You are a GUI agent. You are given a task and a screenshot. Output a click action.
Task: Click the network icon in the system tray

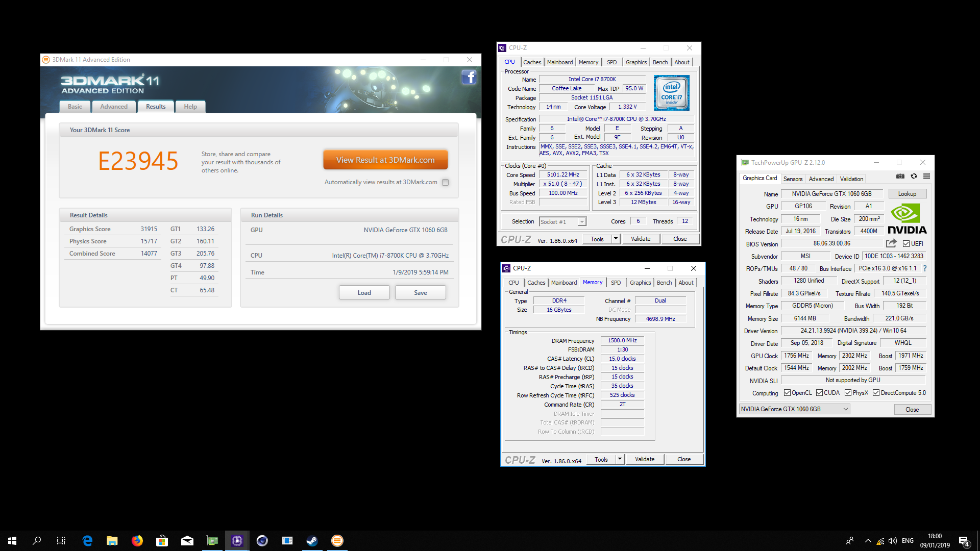tap(880, 541)
